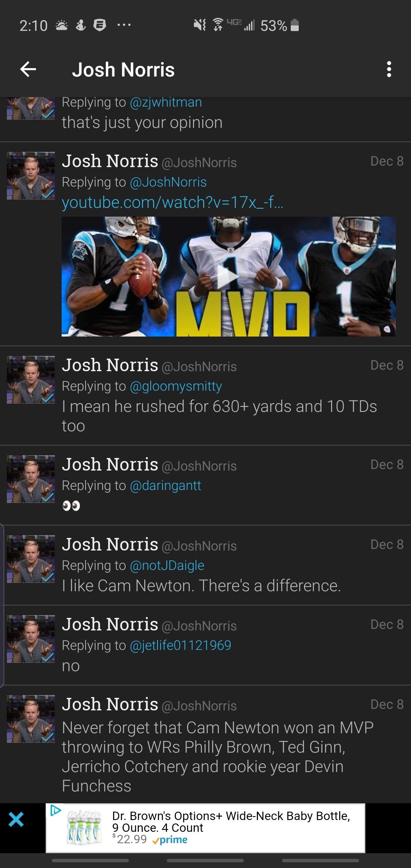The image size is (411, 868).
Task: Open the @zjwhitman mention link
Action: coord(166,102)
